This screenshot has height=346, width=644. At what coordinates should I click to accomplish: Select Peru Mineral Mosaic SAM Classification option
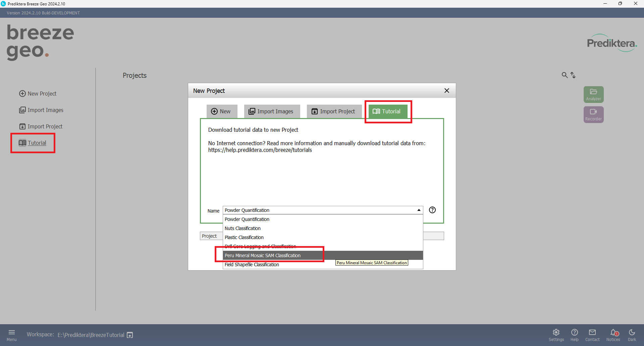[262, 255]
